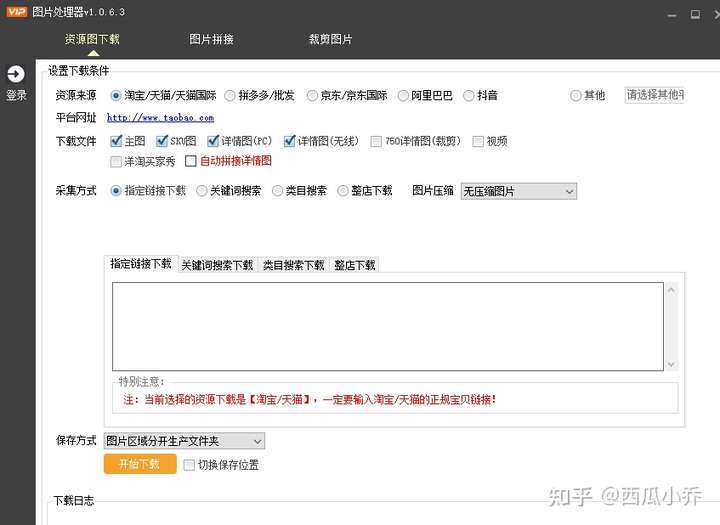Toggle the 详情图(PC) checkbox

(x=213, y=141)
